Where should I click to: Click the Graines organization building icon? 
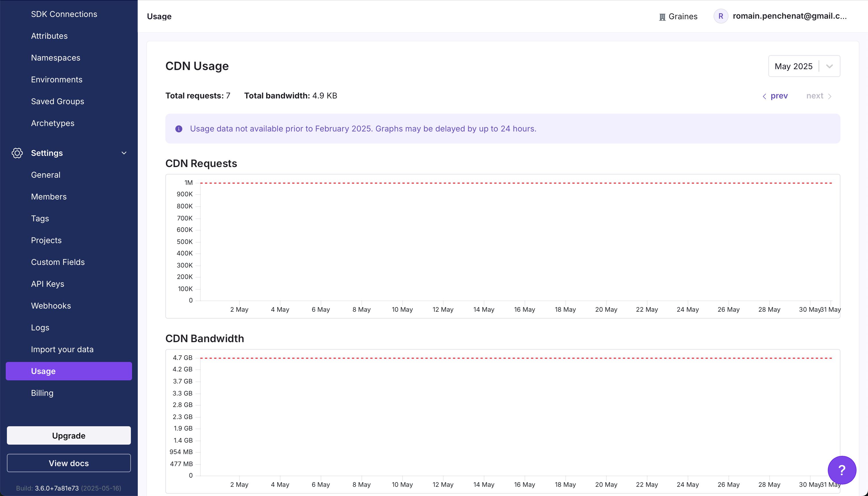pyautogui.click(x=662, y=17)
